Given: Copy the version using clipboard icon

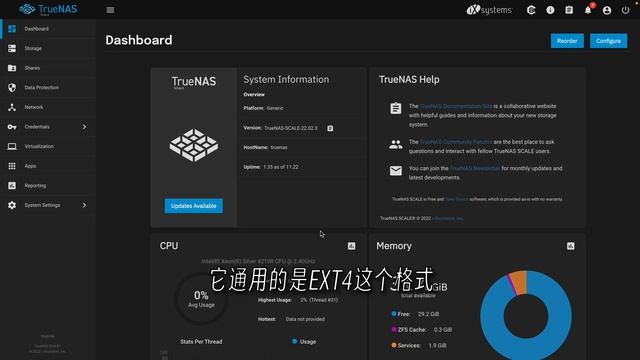Looking at the screenshot, I should coord(330,128).
